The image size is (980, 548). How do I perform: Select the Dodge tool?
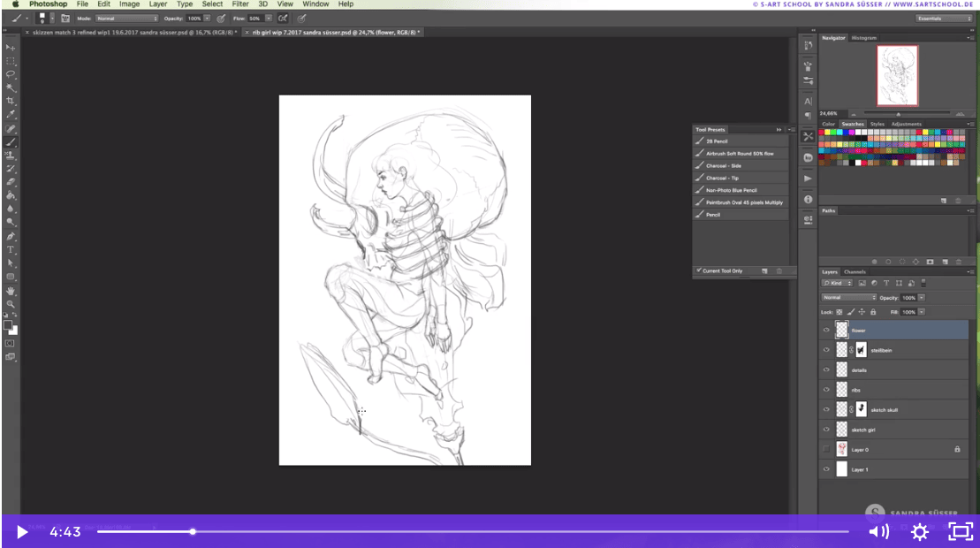click(x=11, y=223)
